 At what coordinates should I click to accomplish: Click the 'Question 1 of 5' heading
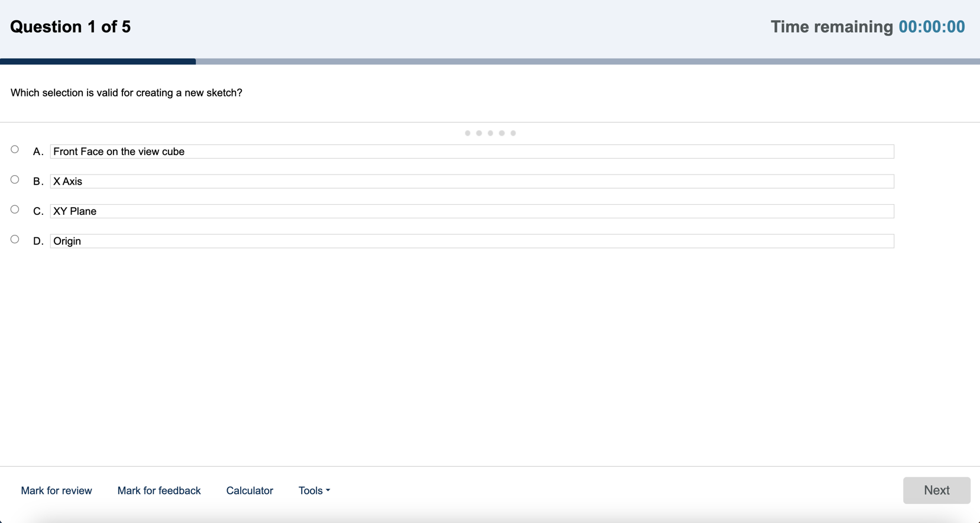pos(70,27)
